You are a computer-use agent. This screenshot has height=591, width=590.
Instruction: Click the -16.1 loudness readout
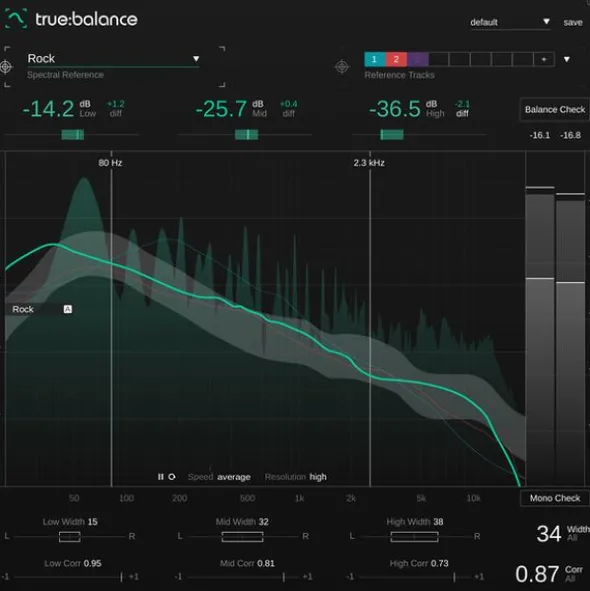(x=540, y=135)
